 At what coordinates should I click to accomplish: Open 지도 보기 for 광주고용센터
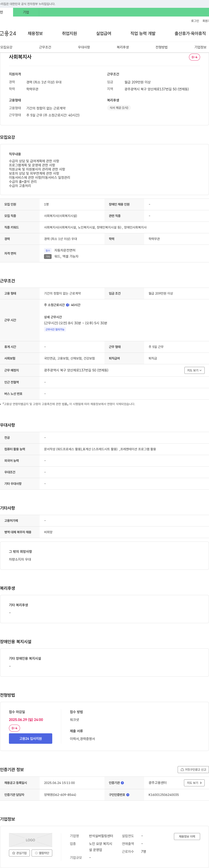coord(194,783)
